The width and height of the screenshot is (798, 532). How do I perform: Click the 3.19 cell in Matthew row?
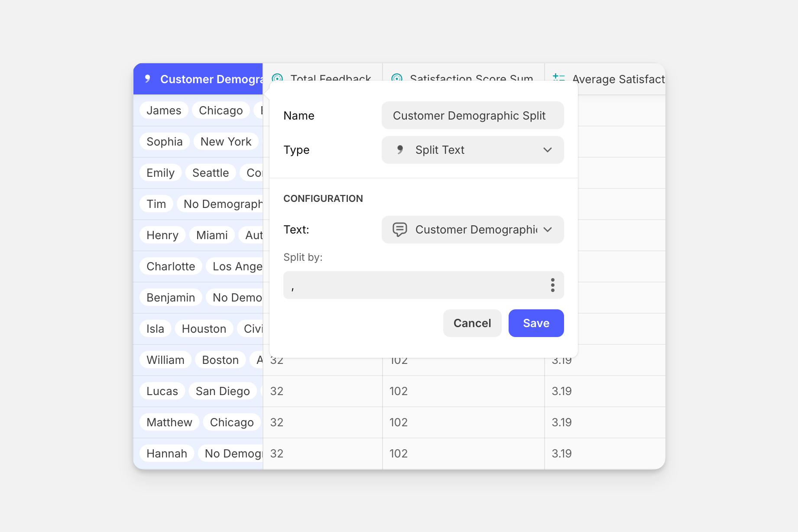tap(605, 422)
